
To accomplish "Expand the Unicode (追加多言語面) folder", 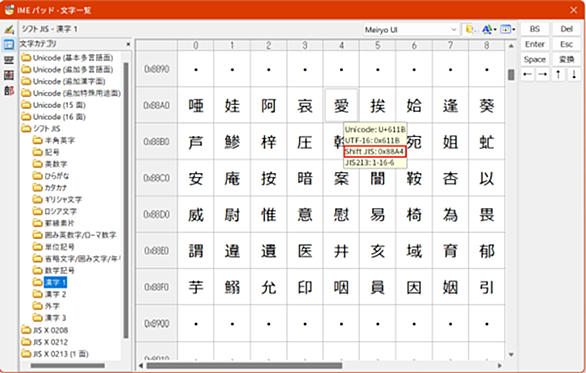I will (67, 70).
